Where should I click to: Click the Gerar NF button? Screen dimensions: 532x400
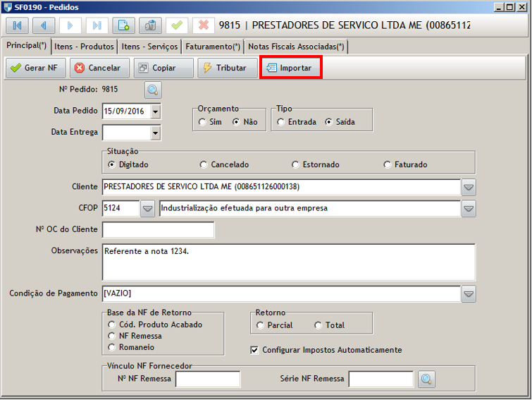tap(36, 68)
